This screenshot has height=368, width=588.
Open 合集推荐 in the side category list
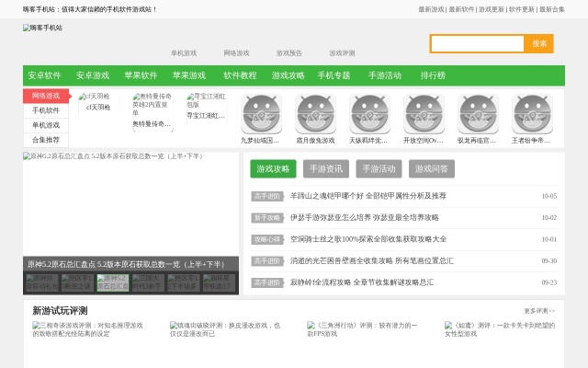tap(46, 140)
